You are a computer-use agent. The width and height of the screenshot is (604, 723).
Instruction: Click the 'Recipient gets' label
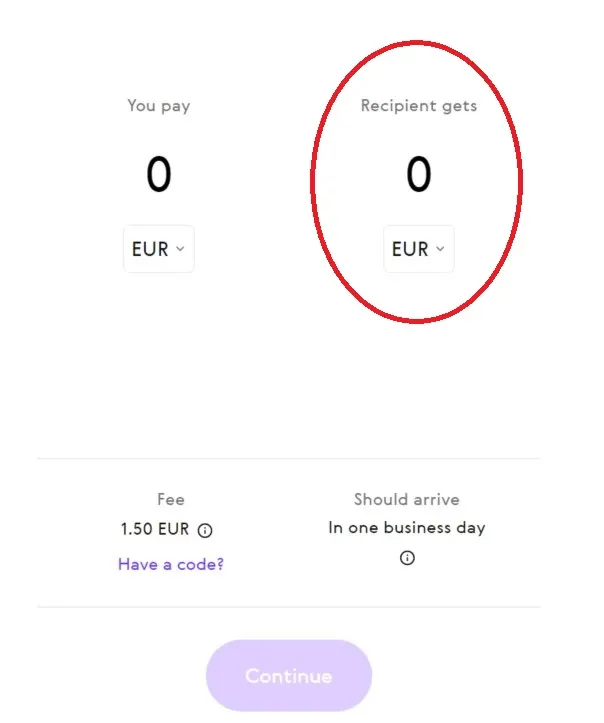pyautogui.click(x=418, y=105)
